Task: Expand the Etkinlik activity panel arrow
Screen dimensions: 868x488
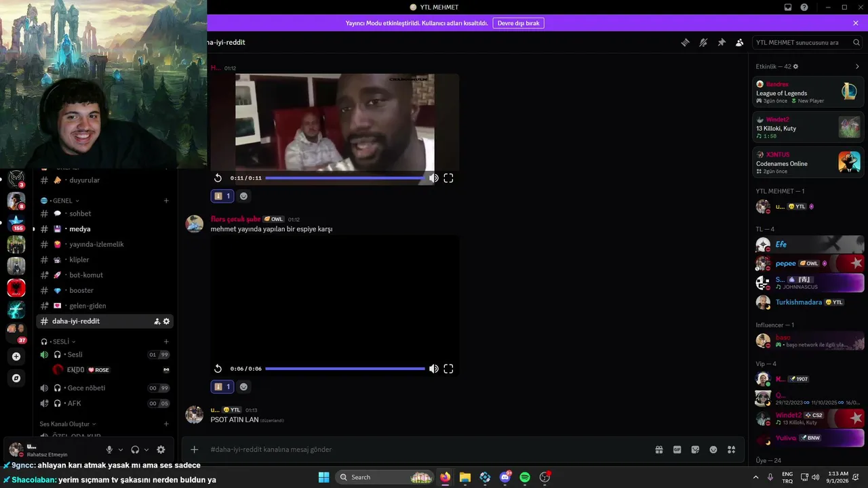Action: click(x=857, y=66)
